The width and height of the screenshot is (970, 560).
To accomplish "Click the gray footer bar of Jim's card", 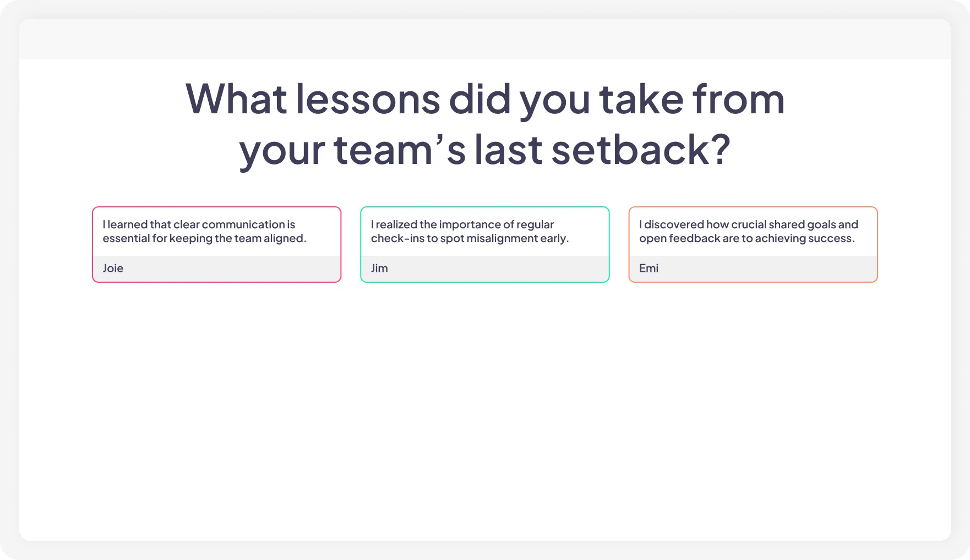I will pos(484,269).
